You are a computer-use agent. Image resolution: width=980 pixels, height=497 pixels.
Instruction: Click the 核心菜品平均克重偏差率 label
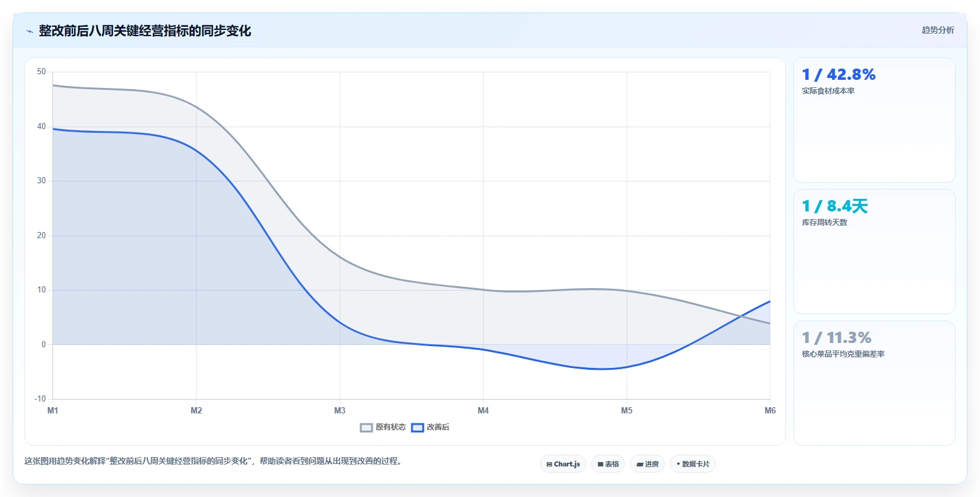pos(843,354)
